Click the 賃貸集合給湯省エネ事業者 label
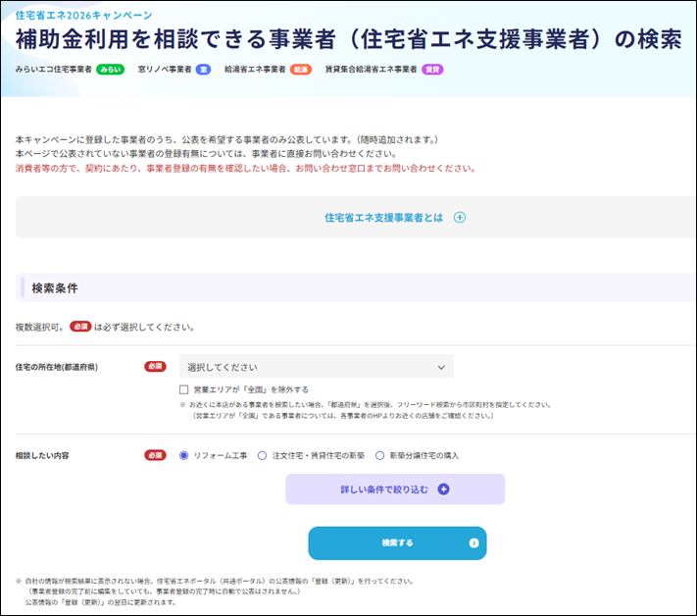This screenshot has height=616, width=697. [x=371, y=70]
